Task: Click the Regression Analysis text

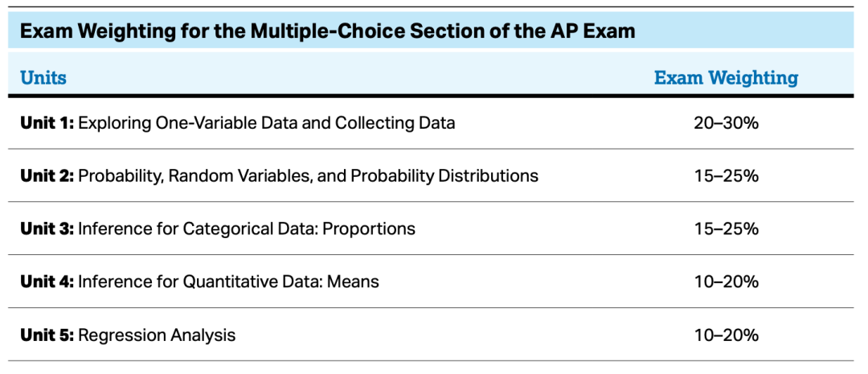Action: pos(157,335)
